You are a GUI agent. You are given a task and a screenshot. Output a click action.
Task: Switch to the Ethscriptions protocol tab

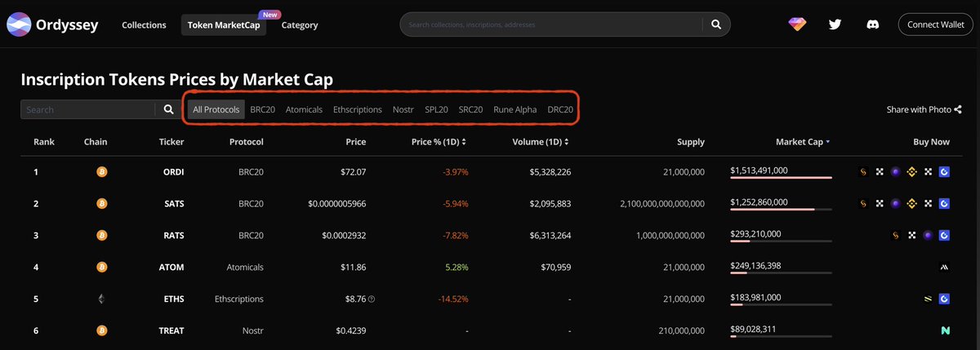[x=358, y=109]
